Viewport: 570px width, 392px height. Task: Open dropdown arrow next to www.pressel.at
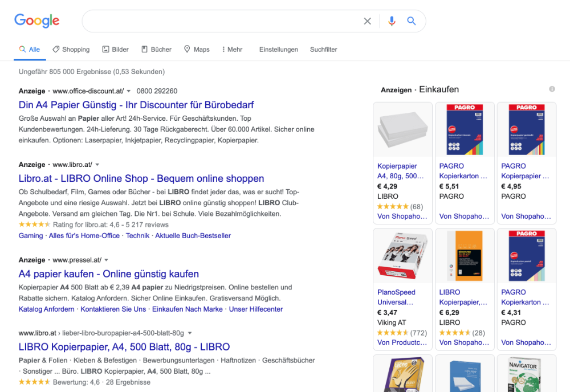point(106,260)
